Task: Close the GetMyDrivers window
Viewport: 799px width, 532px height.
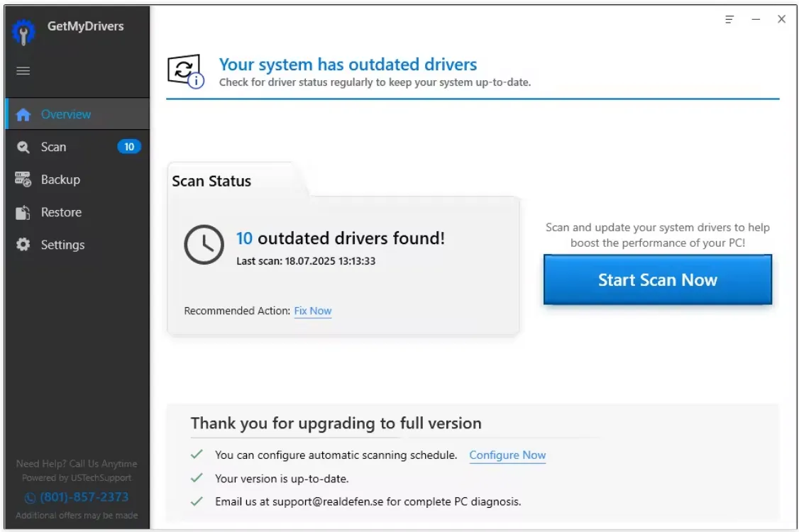Action: (x=782, y=19)
